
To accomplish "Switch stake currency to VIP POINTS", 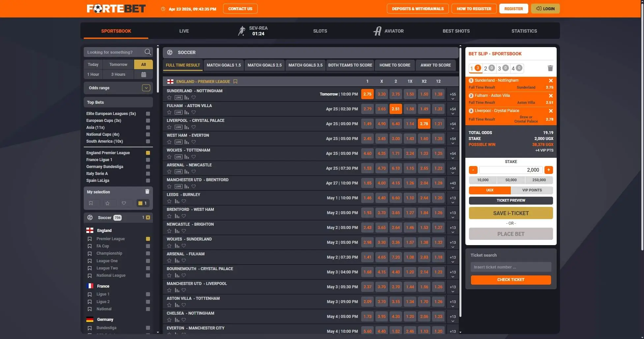I will 532,190.
